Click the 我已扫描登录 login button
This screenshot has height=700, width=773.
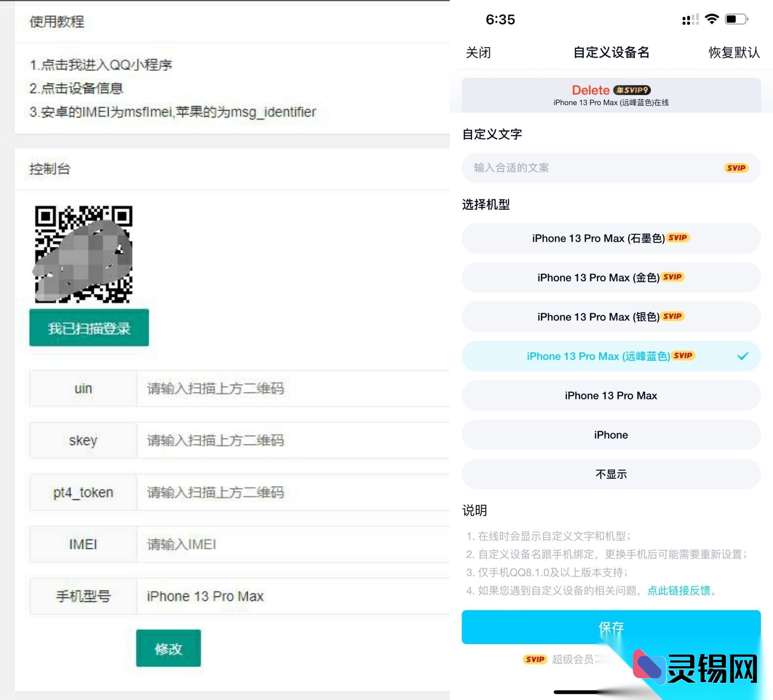(x=89, y=327)
